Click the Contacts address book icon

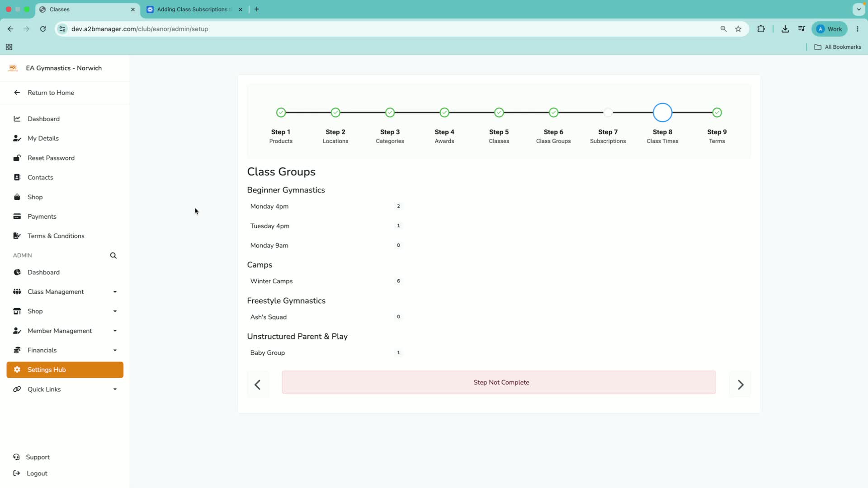click(x=17, y=177)
